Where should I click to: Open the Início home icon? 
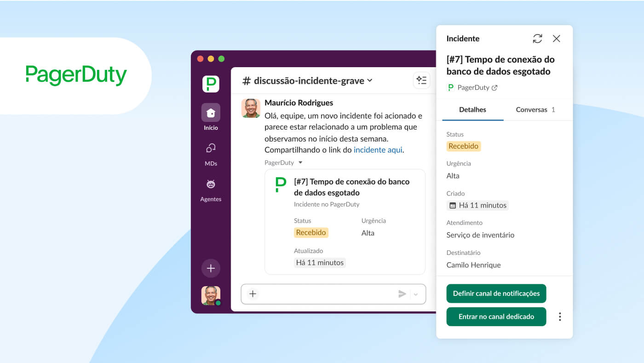[211, 113]
